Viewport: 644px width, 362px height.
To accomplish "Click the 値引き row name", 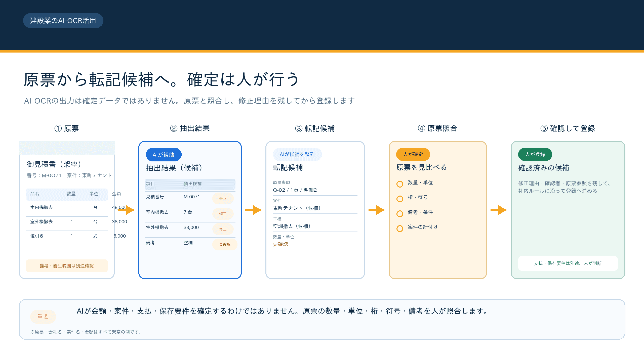I will [x=37, y=236].
